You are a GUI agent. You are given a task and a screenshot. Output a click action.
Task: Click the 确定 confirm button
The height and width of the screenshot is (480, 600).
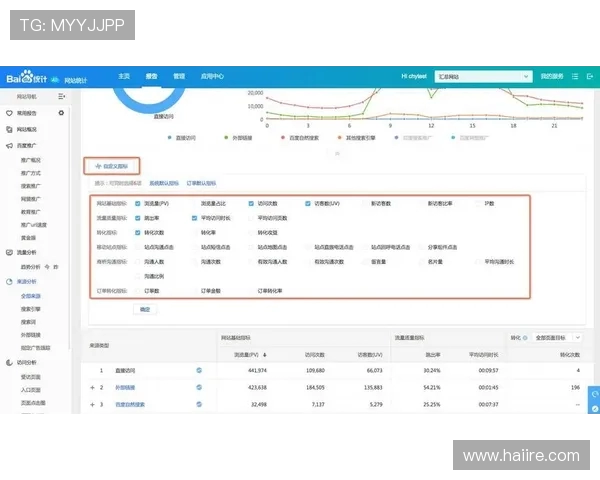click(146, 310)
